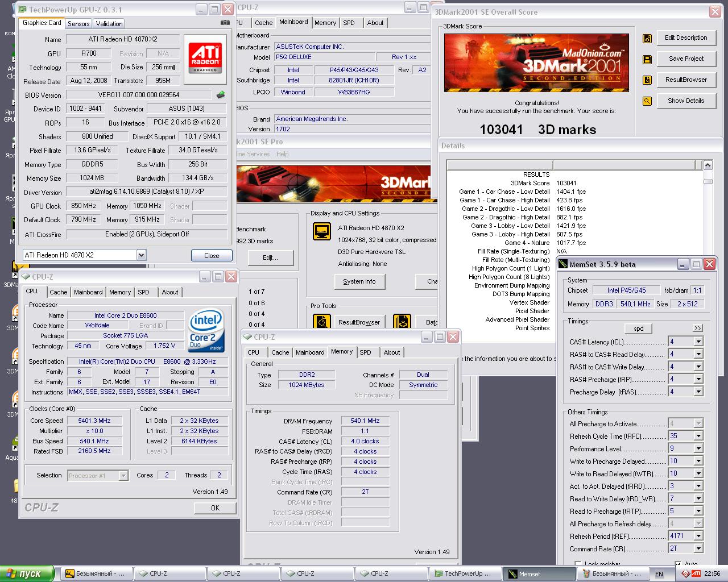This screenshot has width=728, height=582.
Task: Click the GPU-Z title bar icon
Action: 22,10
